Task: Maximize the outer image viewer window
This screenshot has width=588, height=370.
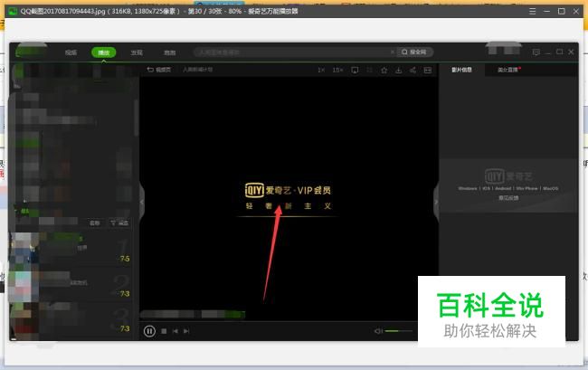Action: [562, 11]
